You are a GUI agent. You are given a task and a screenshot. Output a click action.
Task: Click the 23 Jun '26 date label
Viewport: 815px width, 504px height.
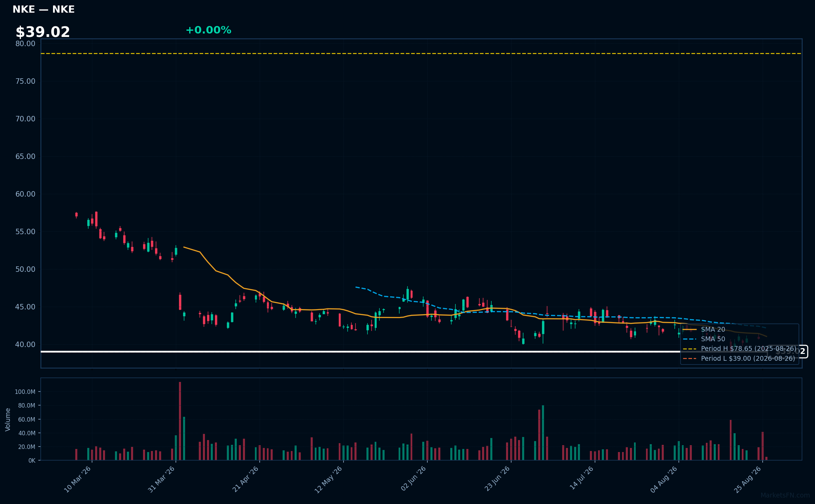tap(497, 479)
